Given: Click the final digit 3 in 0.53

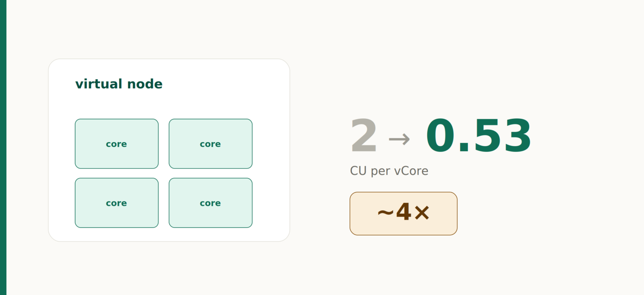Looking at the screenshot, I should (x=517, y=136).
